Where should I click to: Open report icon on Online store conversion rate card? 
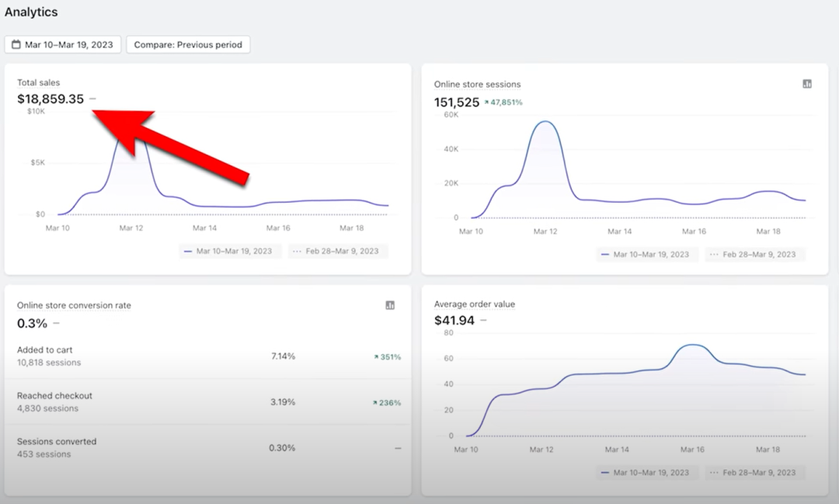point(390,305)
